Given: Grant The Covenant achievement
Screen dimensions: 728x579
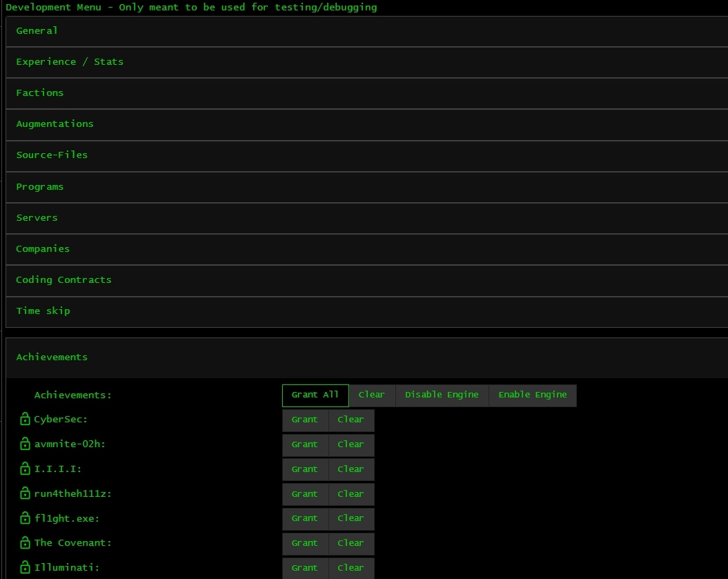Looking at the screenshot, I should 305,543.
